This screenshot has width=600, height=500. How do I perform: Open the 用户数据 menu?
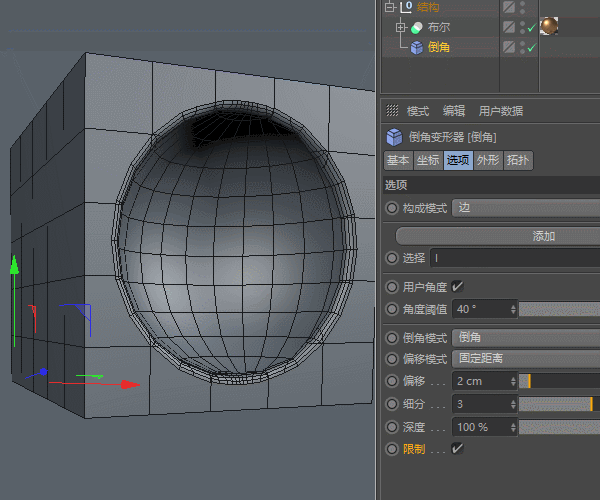click(501, 111)
